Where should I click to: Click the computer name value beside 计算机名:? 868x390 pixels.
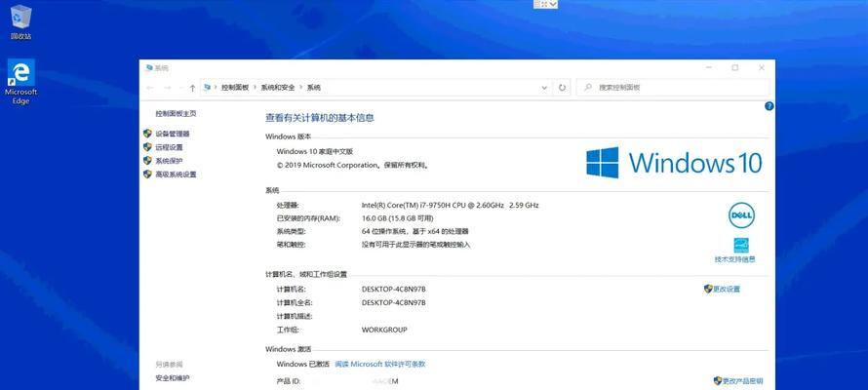click(394, 290)
